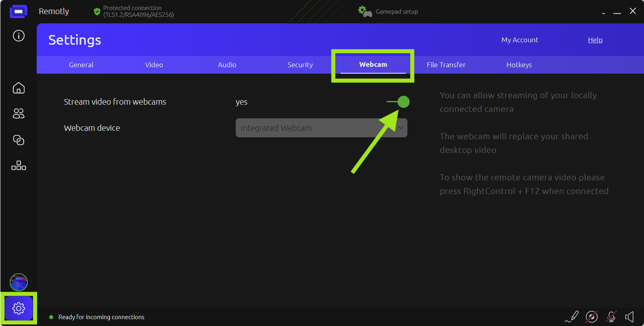Click the Gamepad setup icon
The width and height of the screenshot is (644, 326).
(365, 12)
